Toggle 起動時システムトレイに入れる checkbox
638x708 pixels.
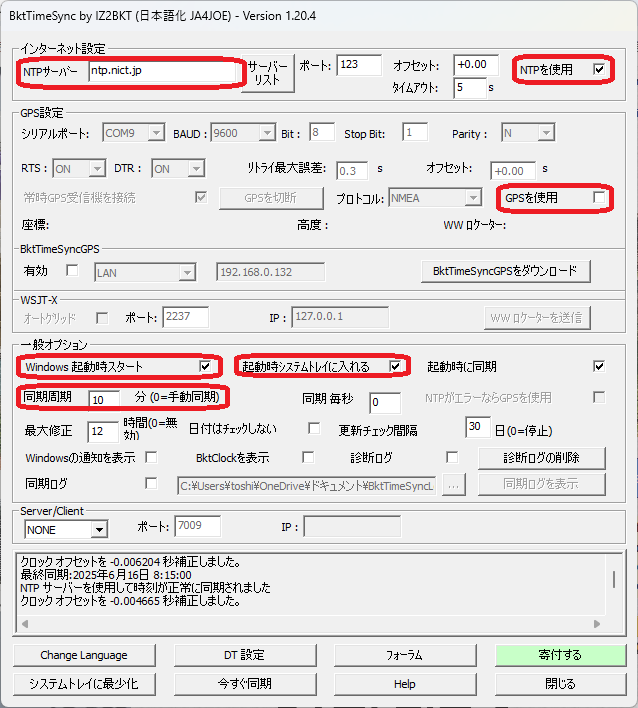[x=395, y=366]
